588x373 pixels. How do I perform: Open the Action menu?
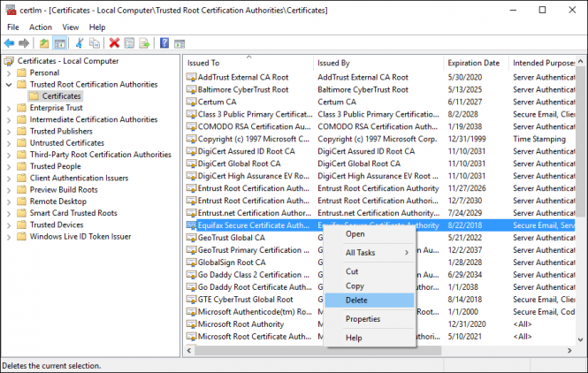point(41,27)
